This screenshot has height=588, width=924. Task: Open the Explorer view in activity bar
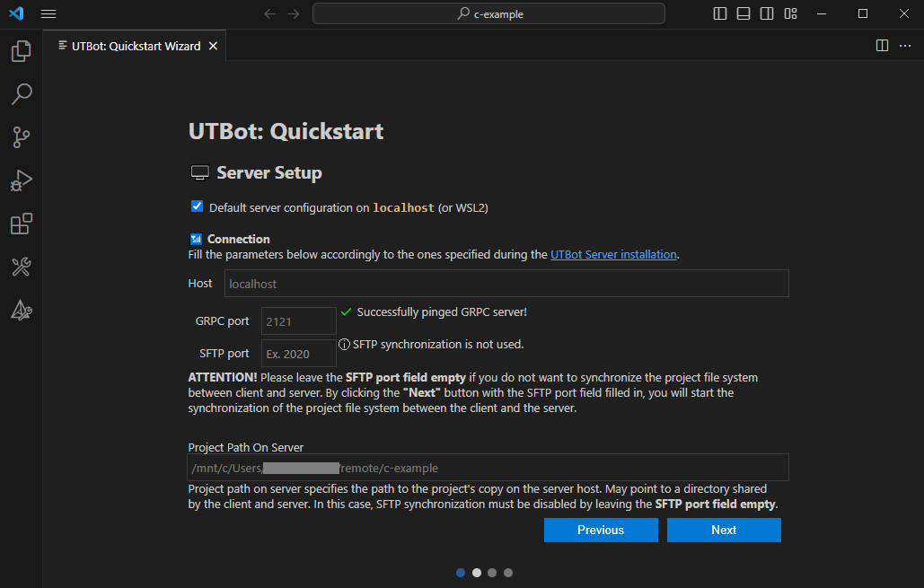coord(21,51)
